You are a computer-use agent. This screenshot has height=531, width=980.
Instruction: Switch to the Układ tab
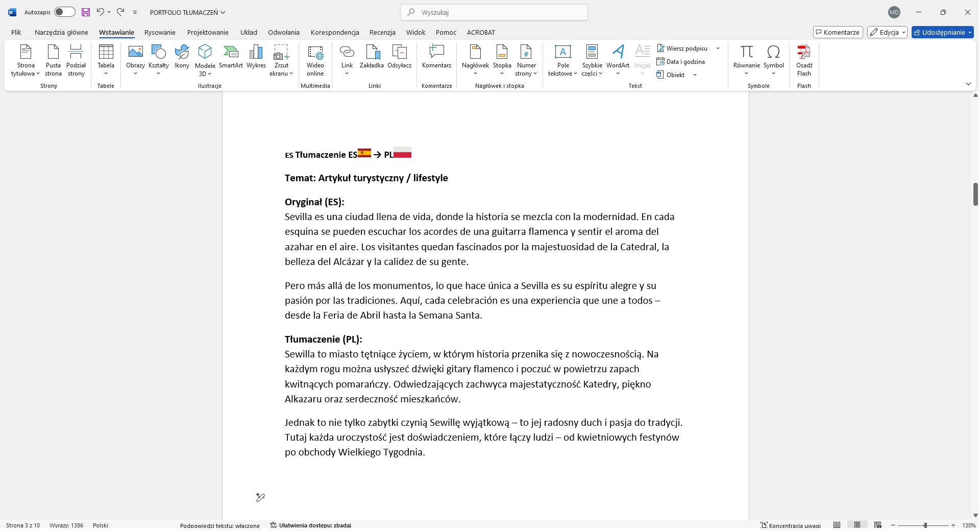click(x=249, y=32)
